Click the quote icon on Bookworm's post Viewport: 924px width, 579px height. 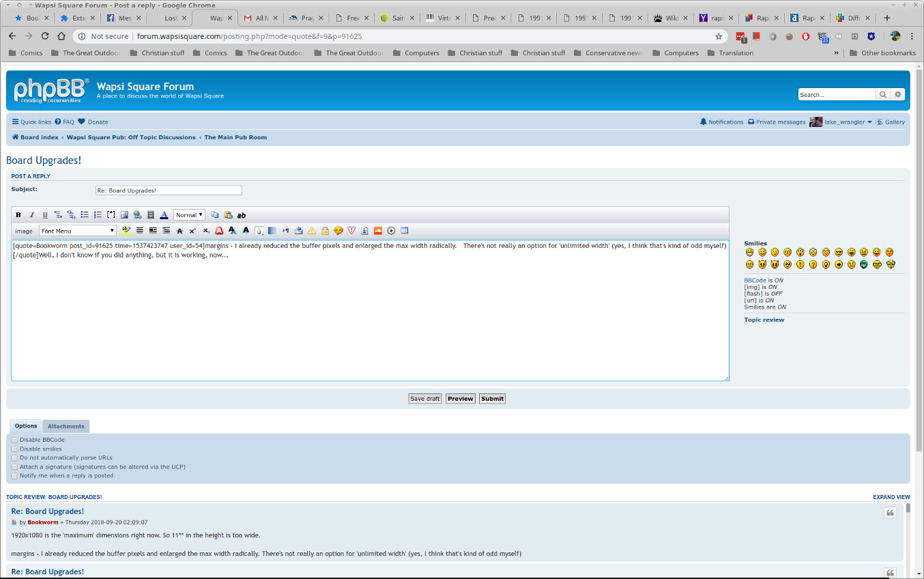890,513
